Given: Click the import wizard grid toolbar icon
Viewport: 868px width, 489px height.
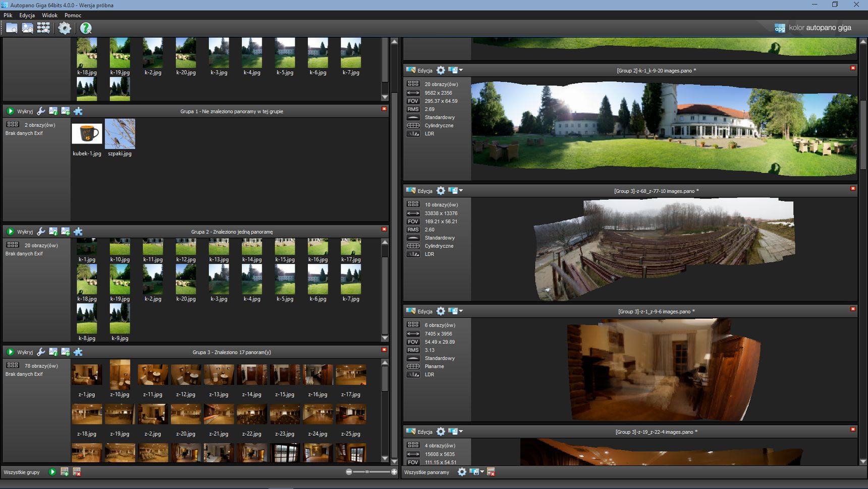Looking at the screenshot, I should 43,28.
